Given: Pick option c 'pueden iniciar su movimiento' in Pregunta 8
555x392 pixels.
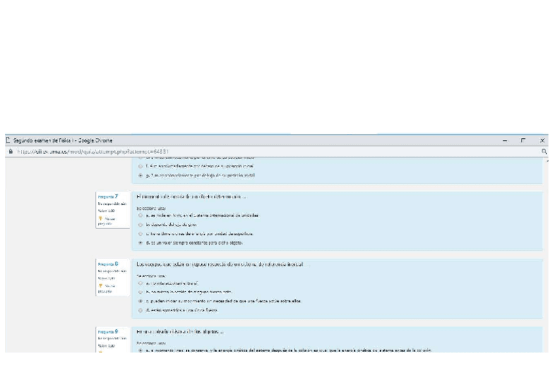Looking at the screenshot, I should [x=140, y=301].
